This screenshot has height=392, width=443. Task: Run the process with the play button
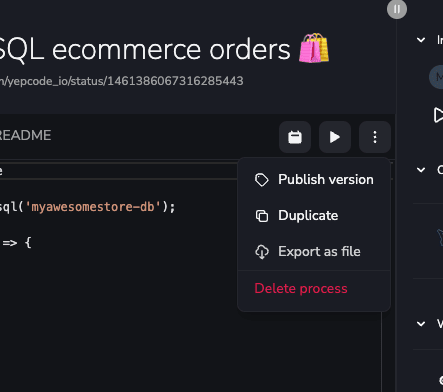point(335,137)
